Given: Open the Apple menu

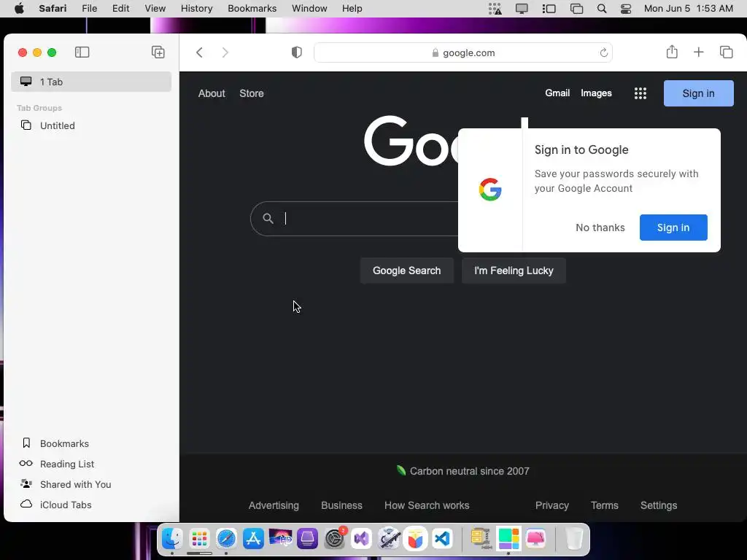Looking at the screenshot, I should click(x=19, y=9).
